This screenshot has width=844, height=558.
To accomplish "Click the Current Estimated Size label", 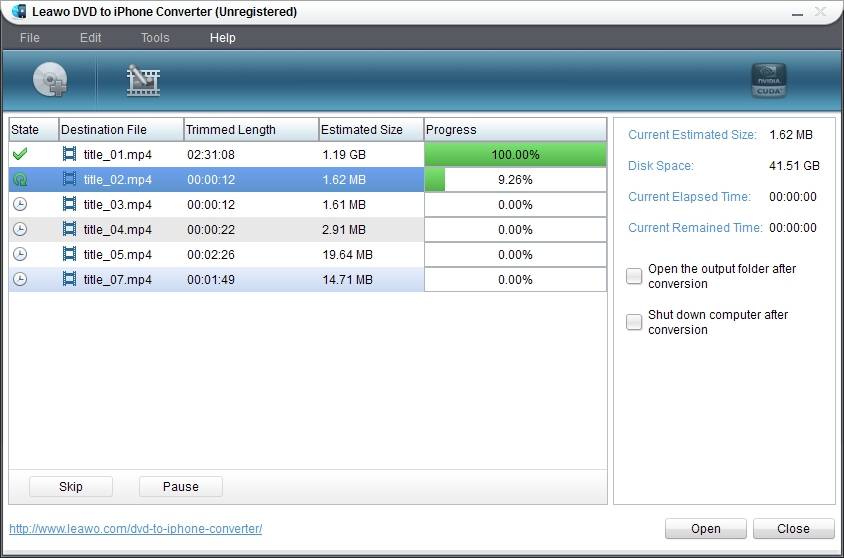I will (x=692, y=135).
